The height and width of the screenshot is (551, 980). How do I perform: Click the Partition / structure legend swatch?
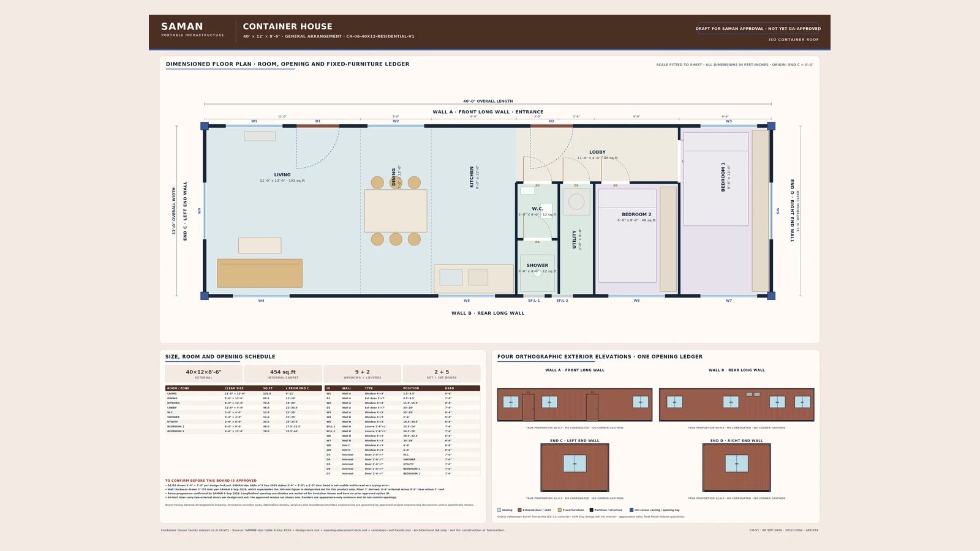[x=591, y=509]
